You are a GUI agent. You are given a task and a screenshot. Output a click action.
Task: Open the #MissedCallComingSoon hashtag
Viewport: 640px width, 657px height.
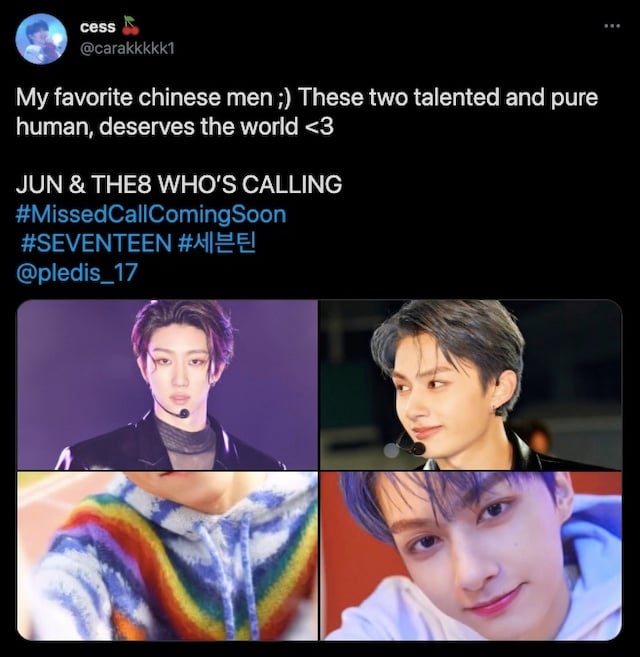(151, 214)
